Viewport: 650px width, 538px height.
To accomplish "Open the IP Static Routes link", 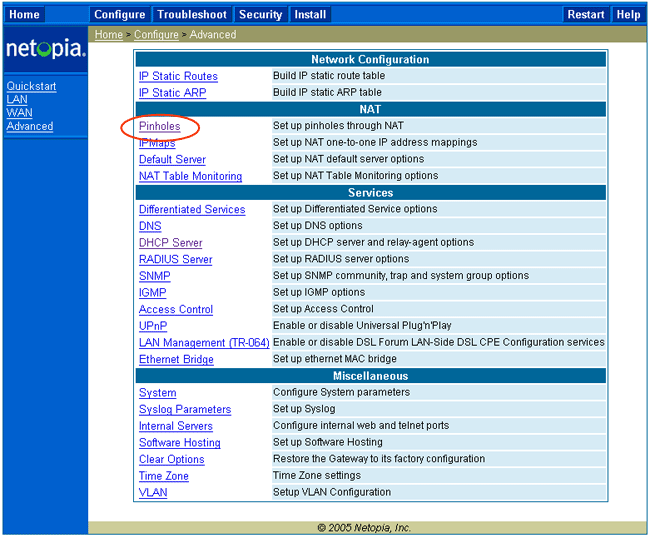I will pos(178,76).
